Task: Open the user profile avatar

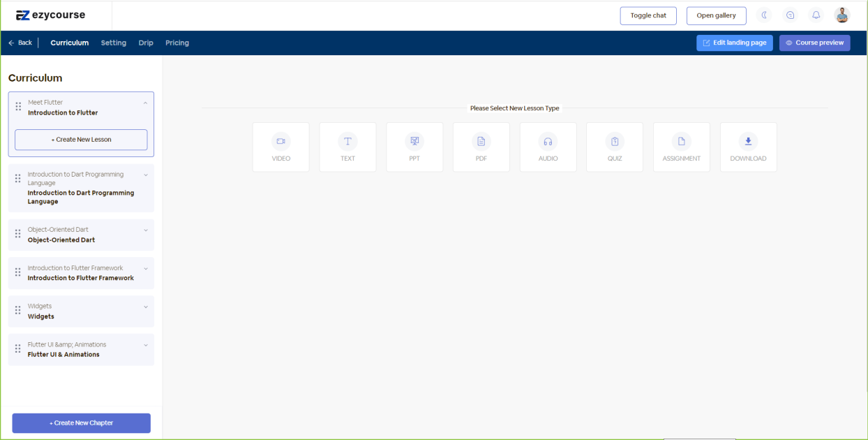Action: pos(842,15)
